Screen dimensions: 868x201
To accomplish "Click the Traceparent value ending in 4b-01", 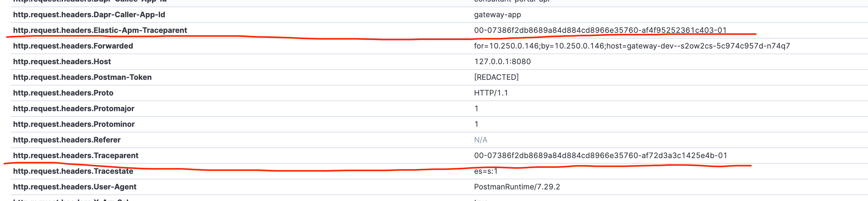I will [601, 156].
